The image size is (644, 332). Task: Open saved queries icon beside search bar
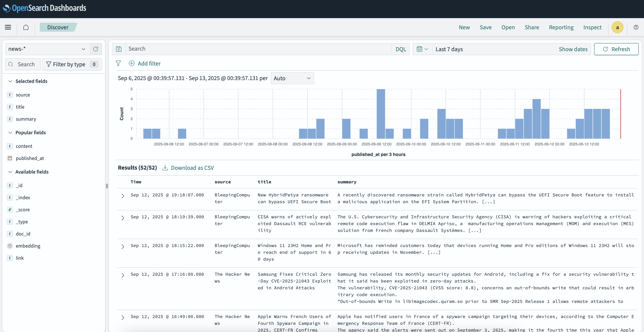point(119,49)
